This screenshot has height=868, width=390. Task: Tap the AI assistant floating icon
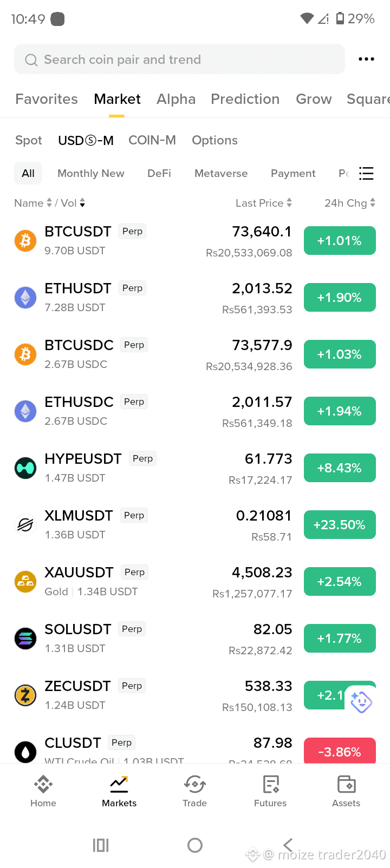[x=361, y=702]
